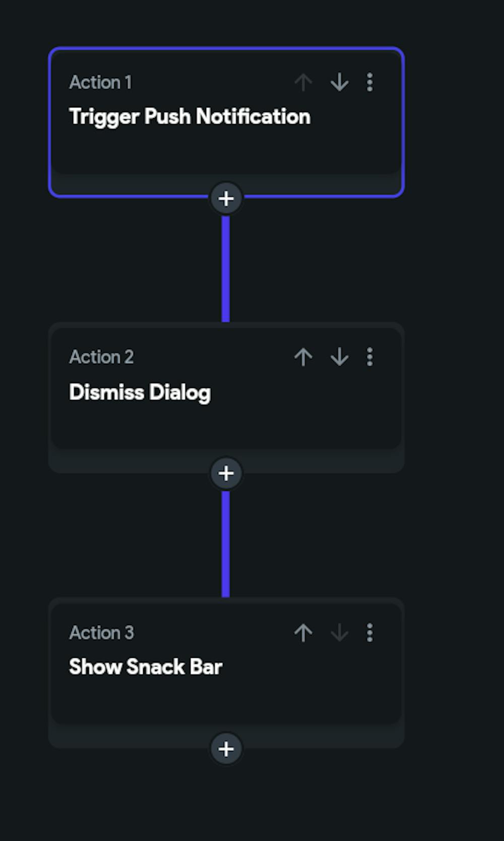Click the disabled up arrow on Action 1
The width and height of the screenshot is (504, 841).
click(x=303, y=82)
